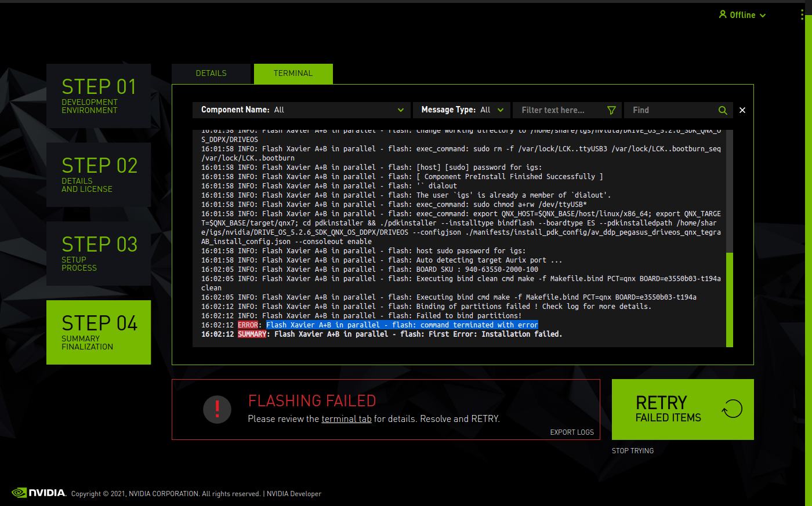Click the green filter funnel icon

pyautogui.click(x=611, y=110)
